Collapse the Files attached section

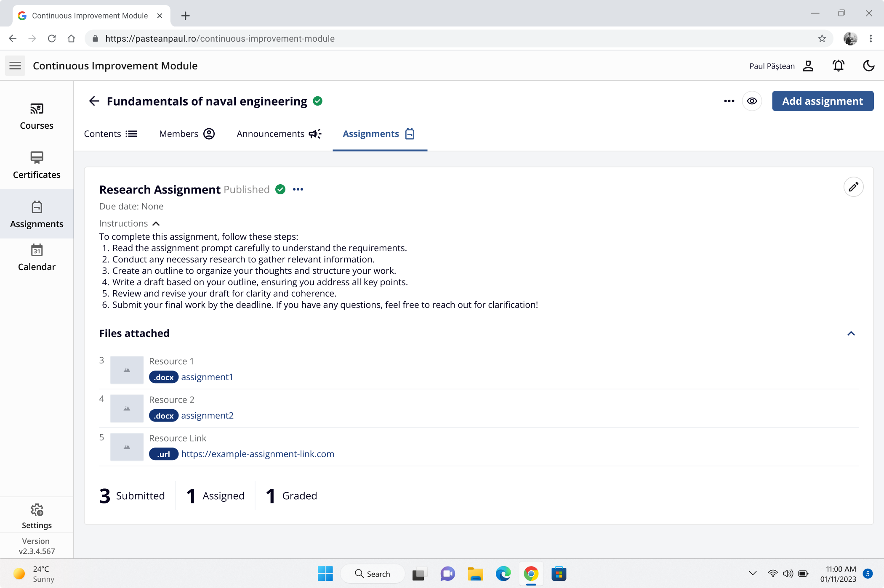(x=851, y=334)
